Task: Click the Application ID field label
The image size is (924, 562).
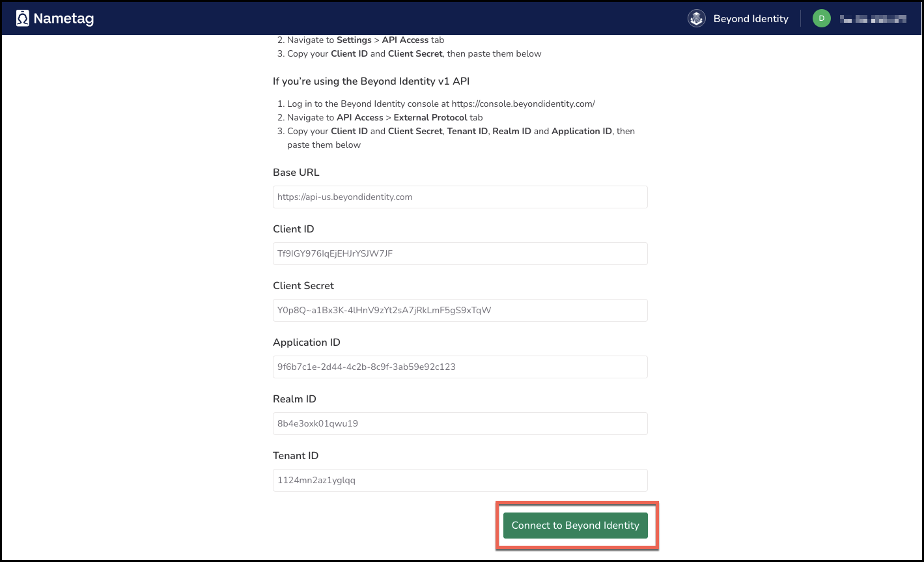Action: tap(307, 343)
